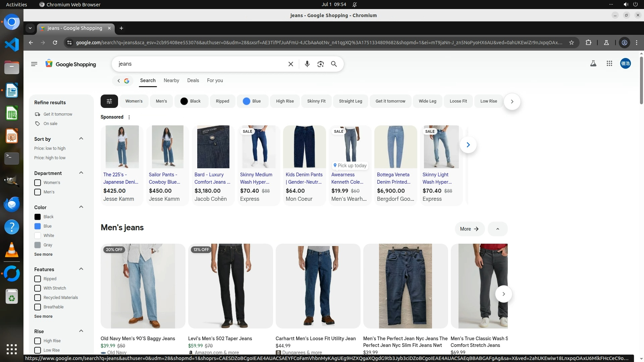This screenshot has width=644, height=362.
Task: Open three-dot menu next to Sponsored
Action: (129, 117)
